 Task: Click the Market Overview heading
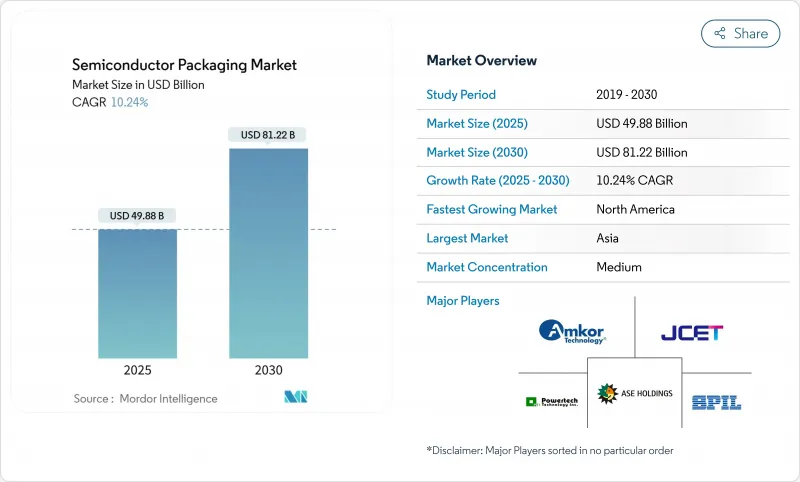click(481, 60)
